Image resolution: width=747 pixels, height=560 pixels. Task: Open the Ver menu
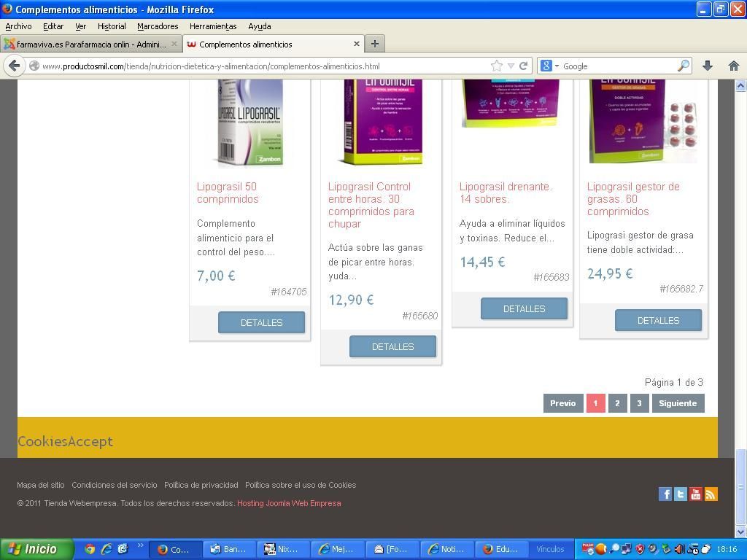(x=80, y=26)
